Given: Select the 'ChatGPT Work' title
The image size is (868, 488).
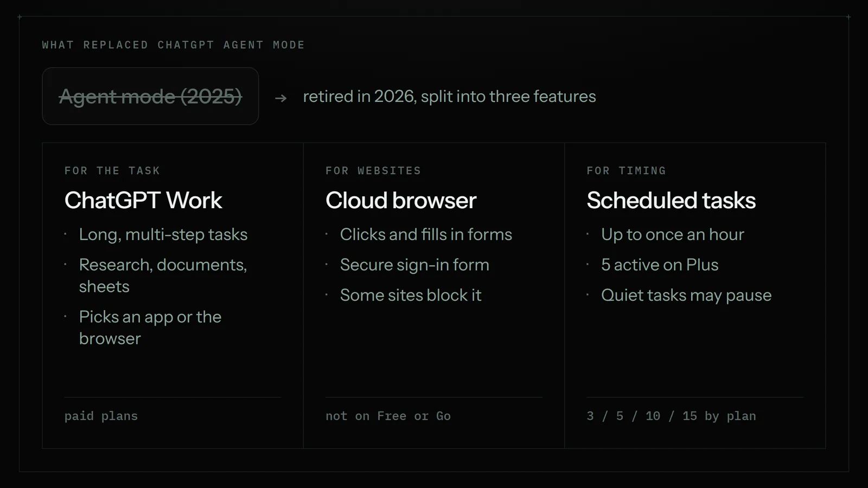Looking at the screenshot, I should pyautogui.click(x=143, y=201).
